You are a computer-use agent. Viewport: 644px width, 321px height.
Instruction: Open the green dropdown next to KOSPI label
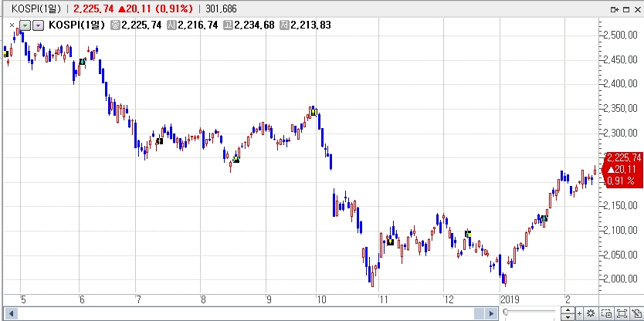pos(25,25)
